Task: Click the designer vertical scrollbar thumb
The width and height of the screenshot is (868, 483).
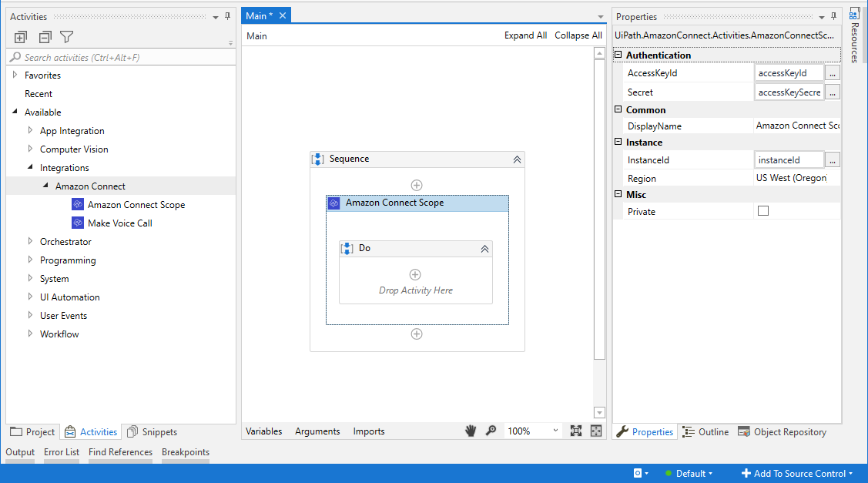Action: pyautogui.click(x=599, y=210)
